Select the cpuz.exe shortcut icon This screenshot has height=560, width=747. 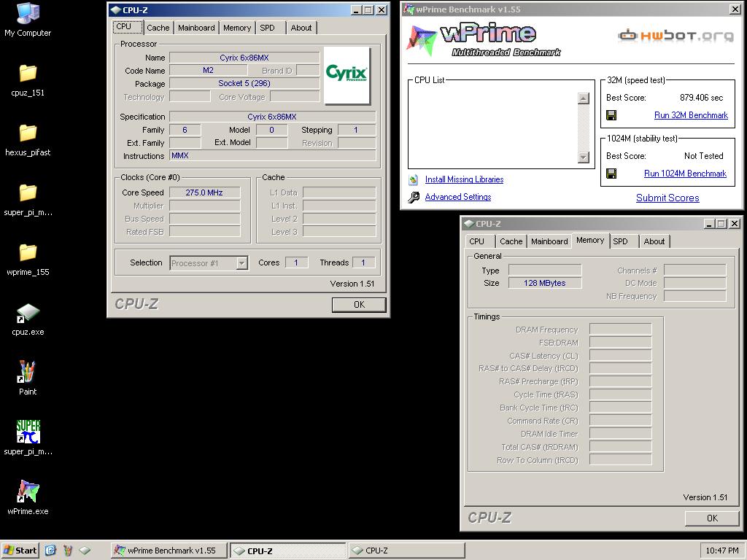coord(28,319)
